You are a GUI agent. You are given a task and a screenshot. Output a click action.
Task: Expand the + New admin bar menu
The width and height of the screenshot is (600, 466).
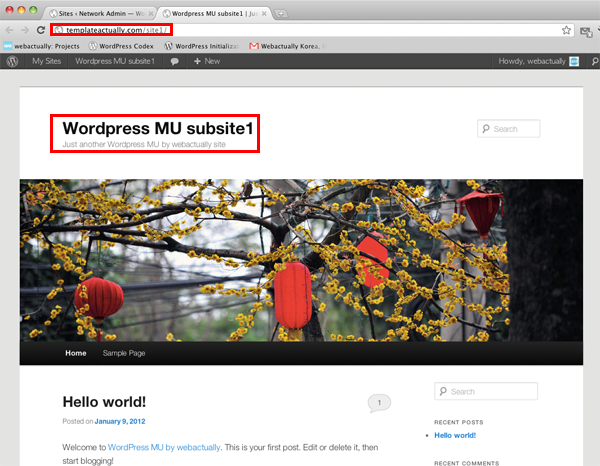(x=207, y=62)
